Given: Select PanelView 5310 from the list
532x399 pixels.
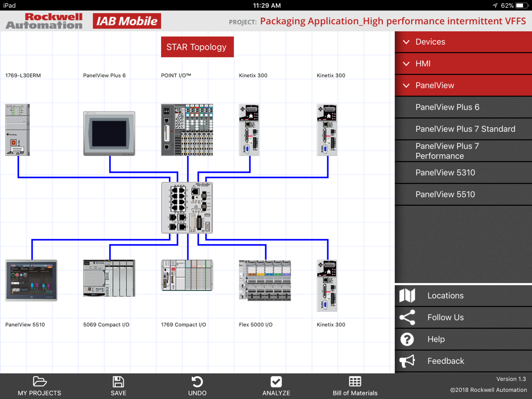Looking at the screenshot, I should pyautogui.click(x=462, y=172).
